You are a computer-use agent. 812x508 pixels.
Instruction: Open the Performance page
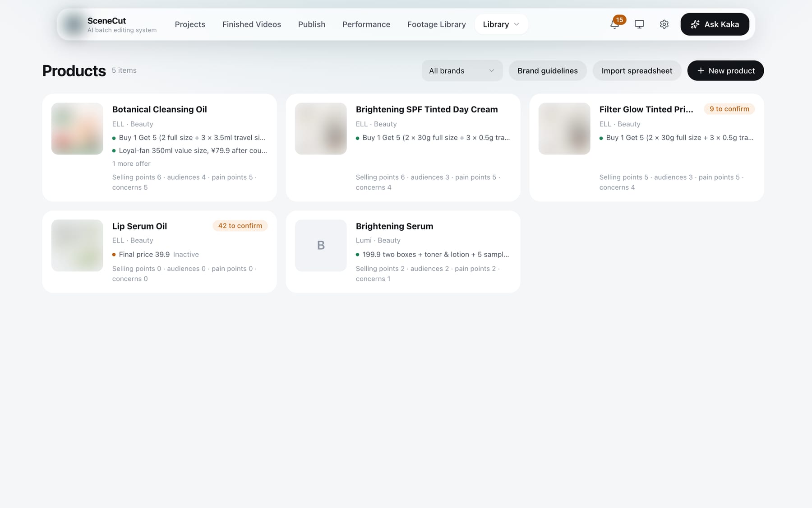coord(366,24)
